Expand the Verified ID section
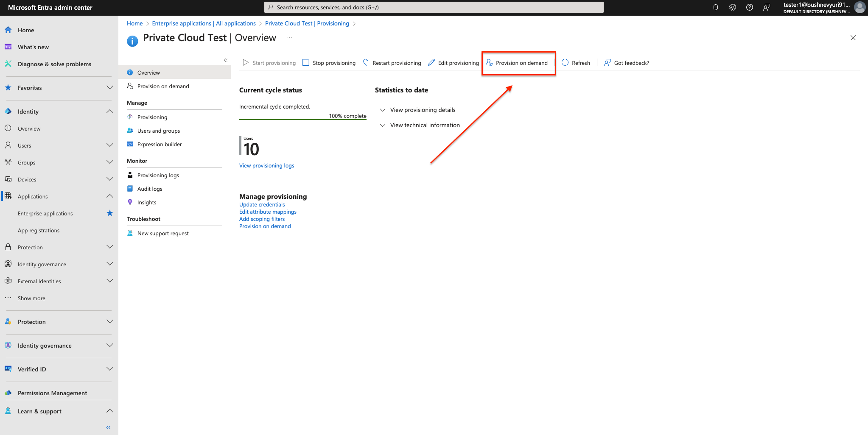 coord(110,369)
